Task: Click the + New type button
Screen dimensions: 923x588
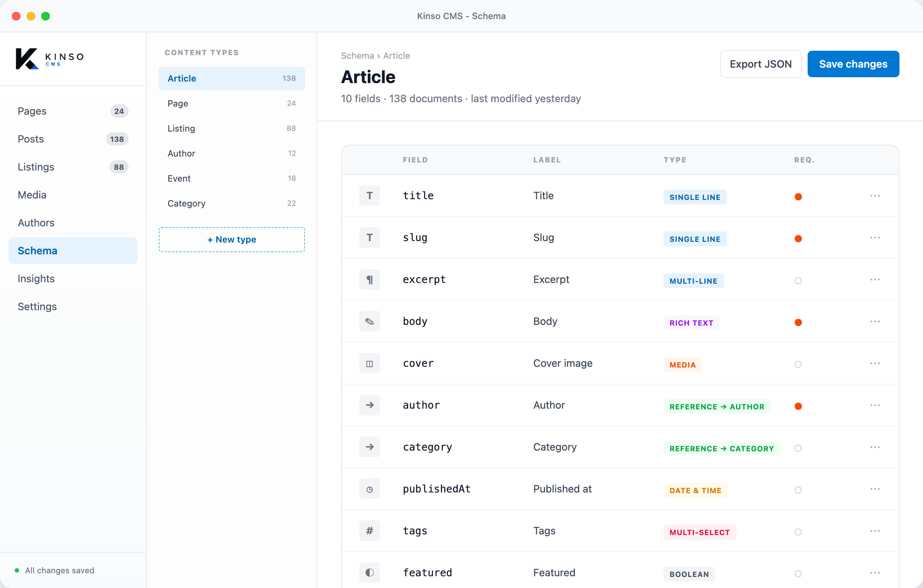Action: [231, 240]
